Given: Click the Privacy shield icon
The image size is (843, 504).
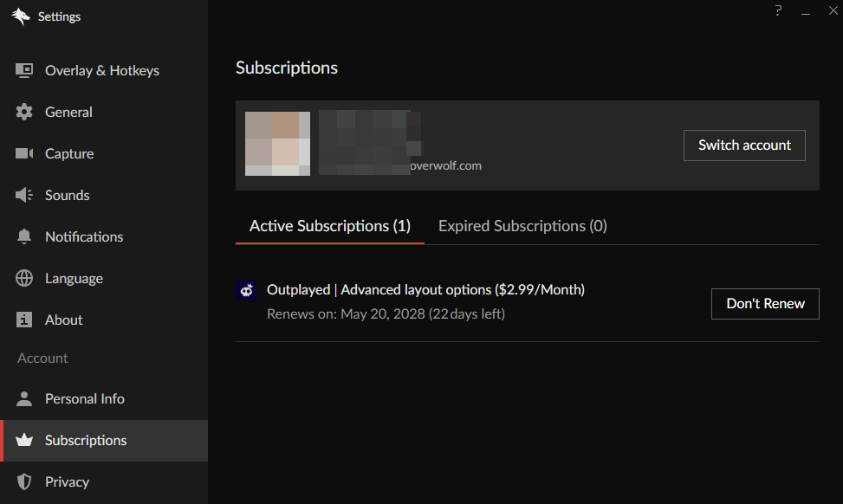Looking at the screenshot, I should pyautogui.click(x=24, y=481).
